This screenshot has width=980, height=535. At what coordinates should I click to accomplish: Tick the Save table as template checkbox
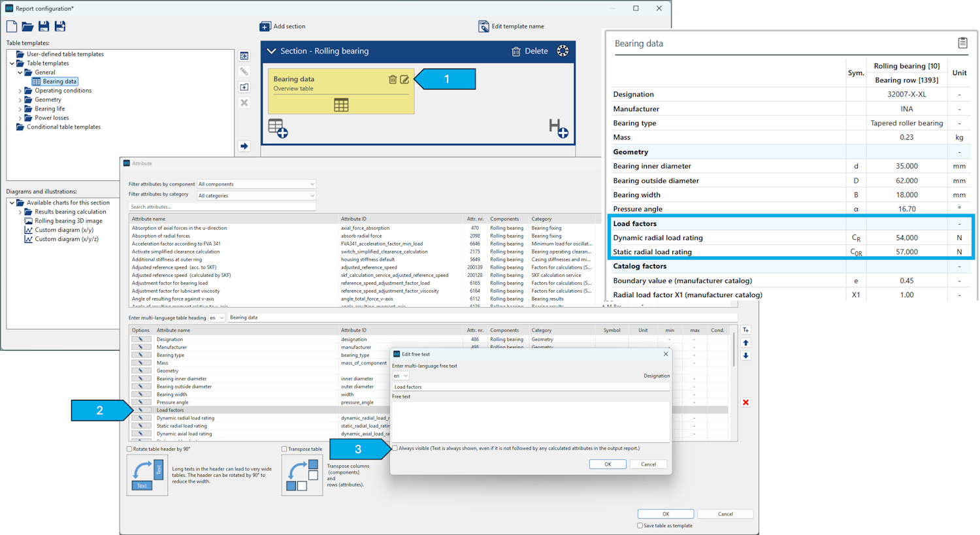tap(640, 525)
